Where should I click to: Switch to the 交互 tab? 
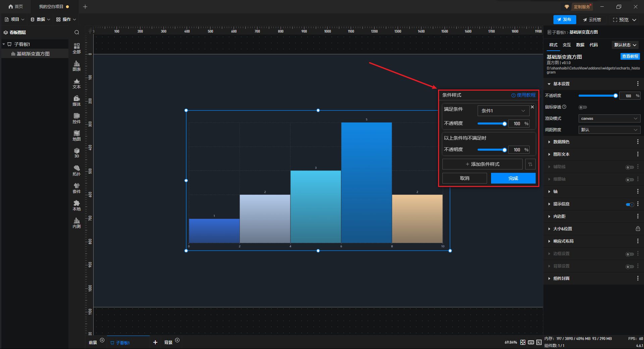click(567, 45)
